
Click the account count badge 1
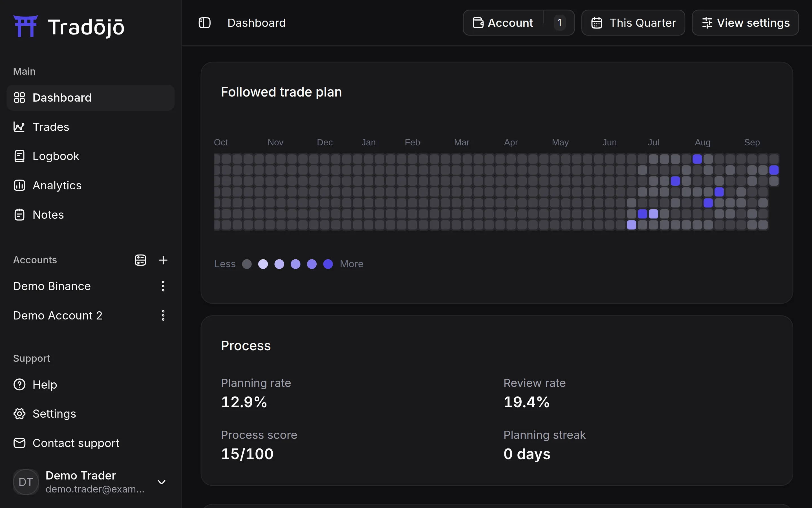click(x=559, y=23)
